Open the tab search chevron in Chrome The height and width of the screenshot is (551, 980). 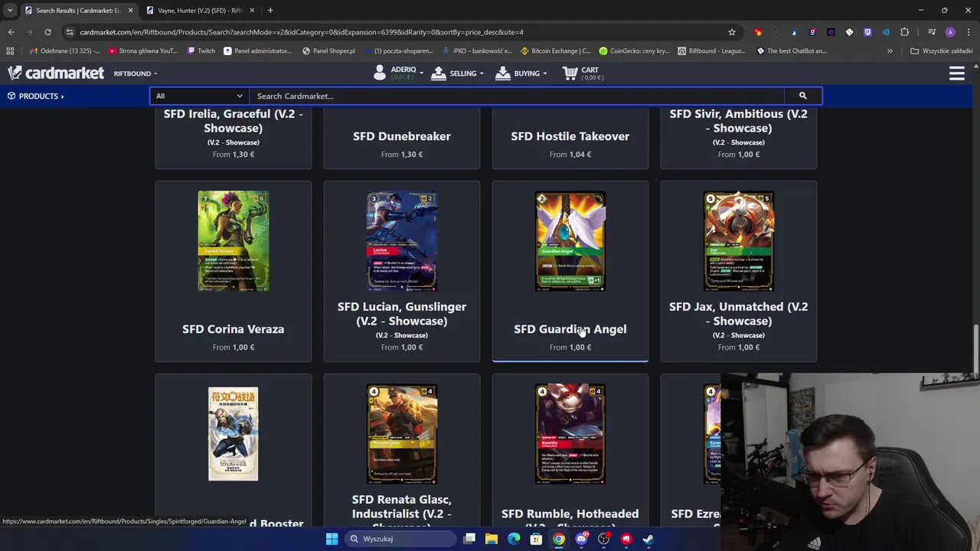[x=10, y=10]
